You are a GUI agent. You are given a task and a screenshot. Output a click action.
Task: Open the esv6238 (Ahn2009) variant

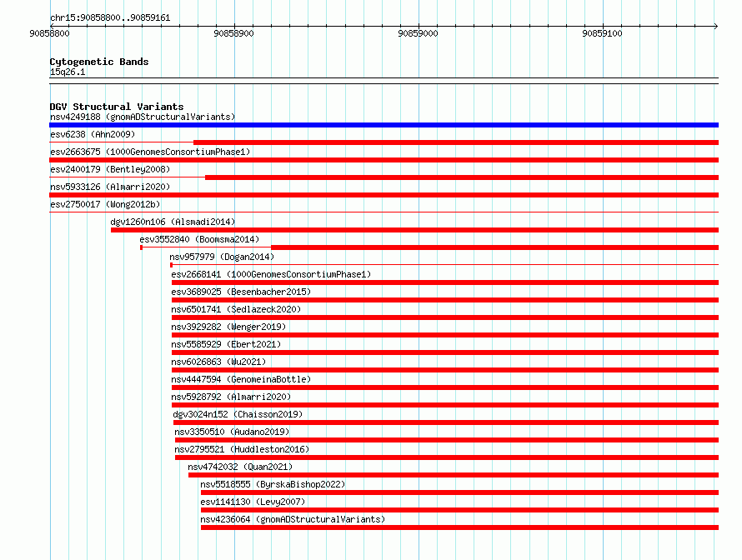tap(93, 134)
